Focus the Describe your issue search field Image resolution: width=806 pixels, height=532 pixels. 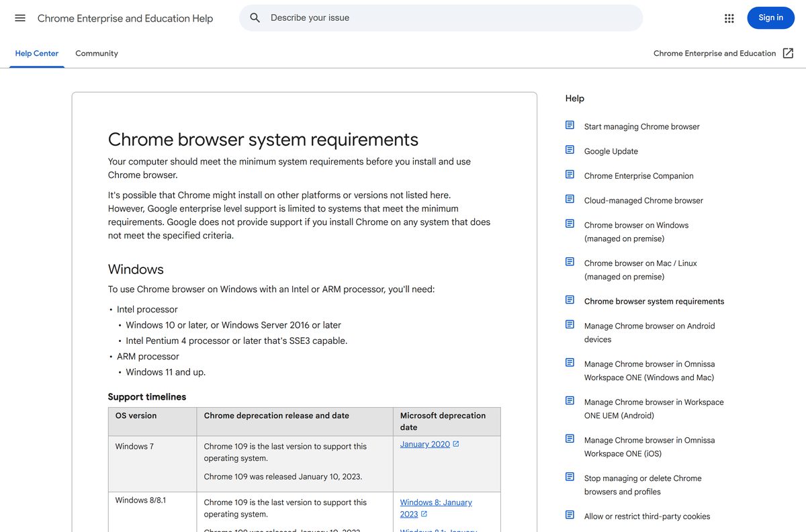click(x=441, y=18)
